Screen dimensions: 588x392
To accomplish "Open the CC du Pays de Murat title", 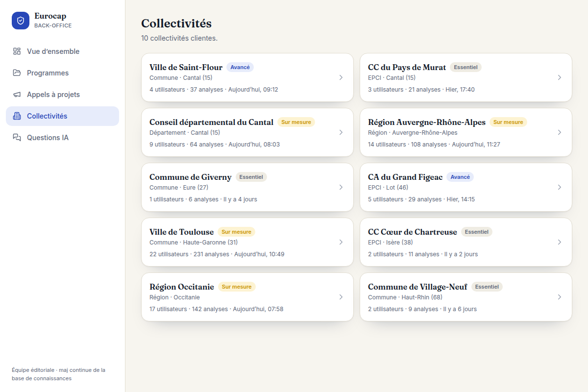I will (407, 67).
